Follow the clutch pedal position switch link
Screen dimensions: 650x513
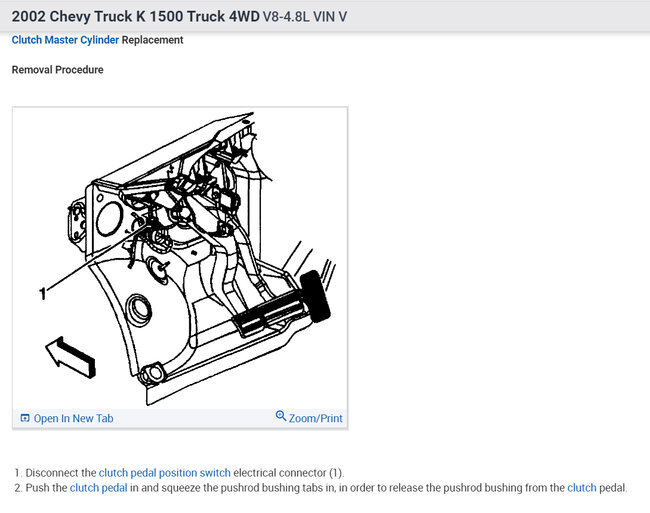coord(165,473)
